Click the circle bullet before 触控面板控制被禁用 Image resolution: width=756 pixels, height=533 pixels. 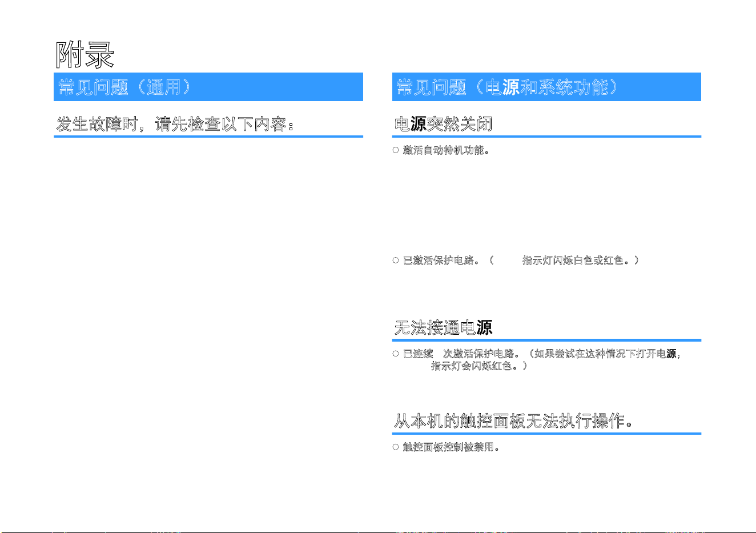click(395, 447)
